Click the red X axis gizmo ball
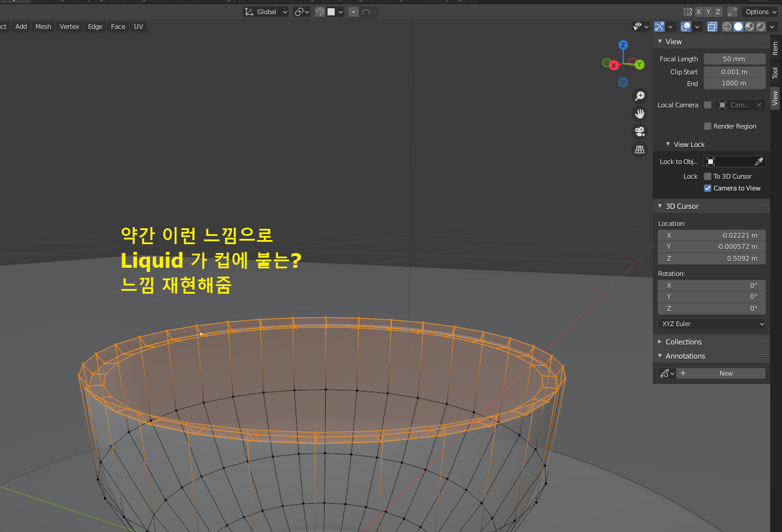The image size is (782, 532). pos(614,65)
